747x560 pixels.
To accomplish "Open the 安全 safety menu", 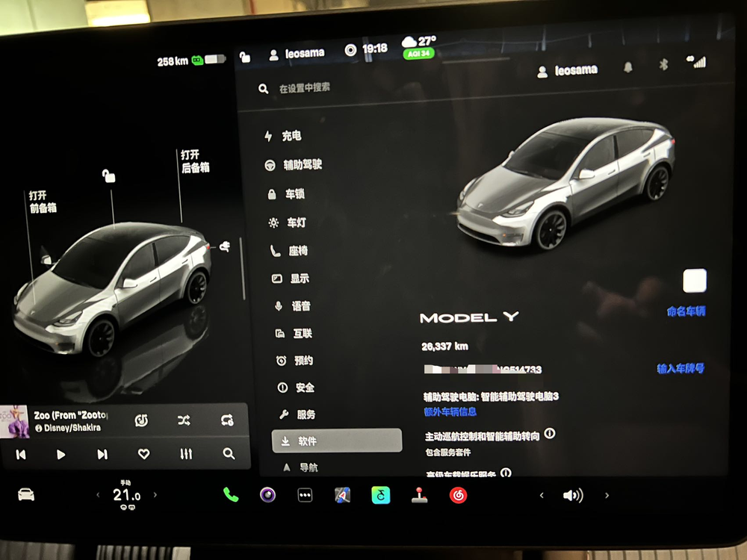I will click(x=296, y=388).
